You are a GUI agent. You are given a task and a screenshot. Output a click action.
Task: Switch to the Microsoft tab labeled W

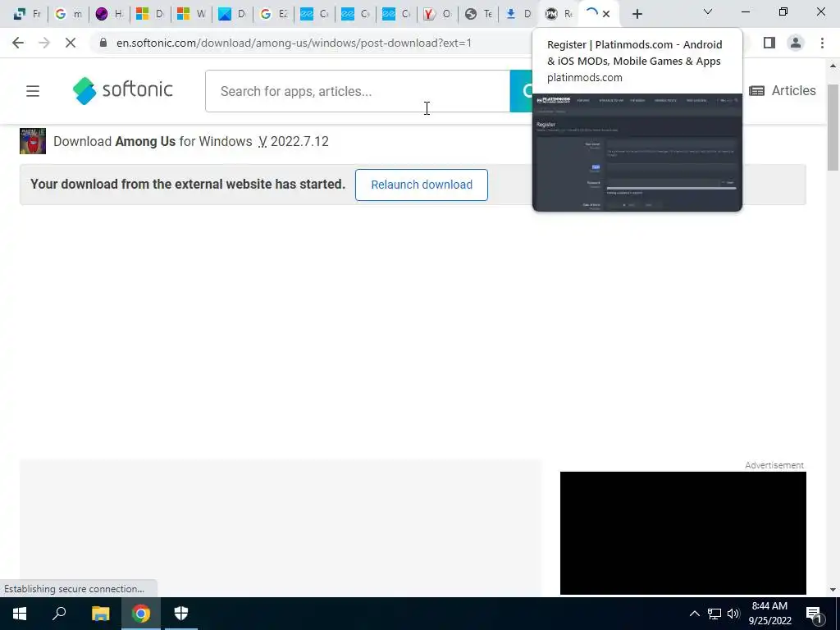point(191,14)
